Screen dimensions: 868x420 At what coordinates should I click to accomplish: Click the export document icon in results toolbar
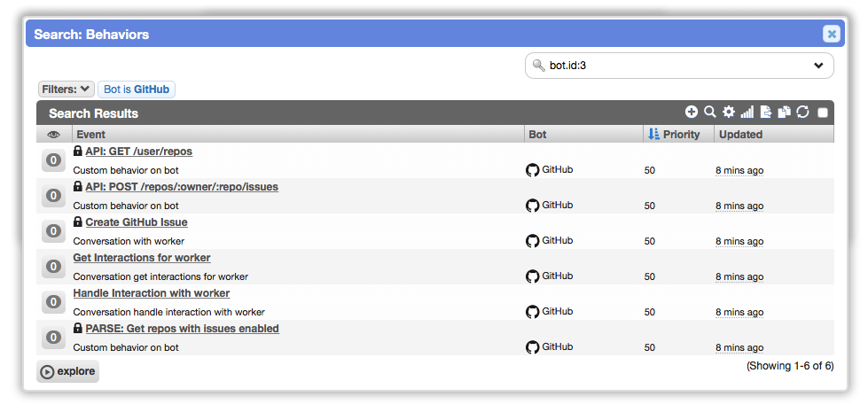pyautogui.click(x=765, y=113)
